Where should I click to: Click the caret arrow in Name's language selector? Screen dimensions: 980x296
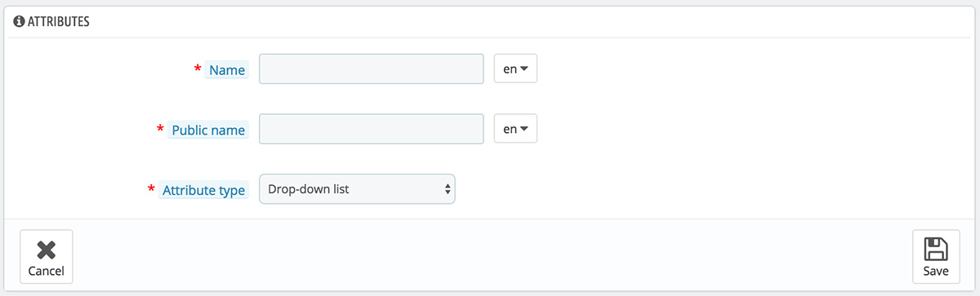tap(524, 69)
